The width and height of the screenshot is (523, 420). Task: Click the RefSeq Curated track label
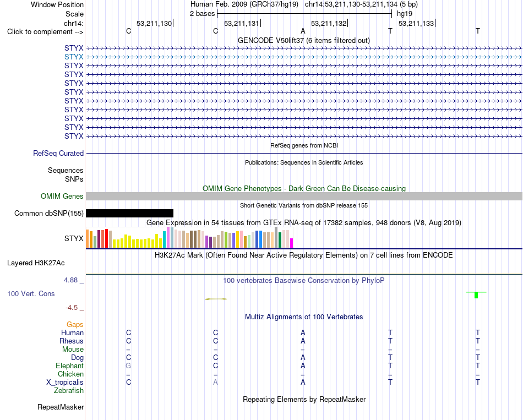point(58,153)
